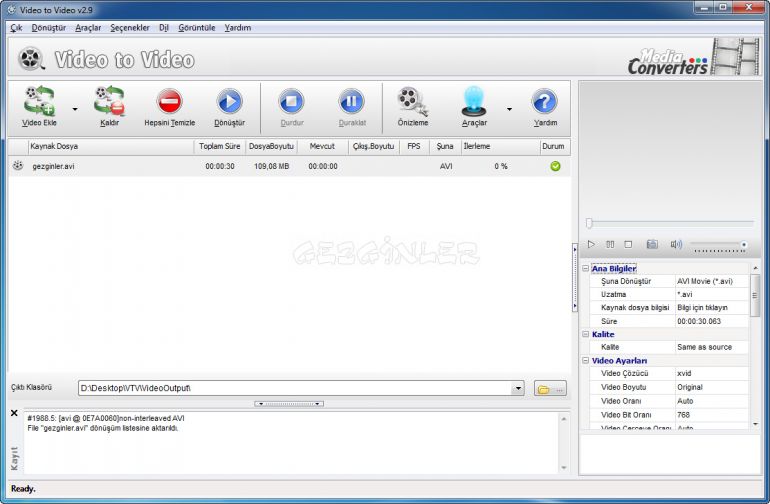Click the Durum column header

tap(554, 146)
